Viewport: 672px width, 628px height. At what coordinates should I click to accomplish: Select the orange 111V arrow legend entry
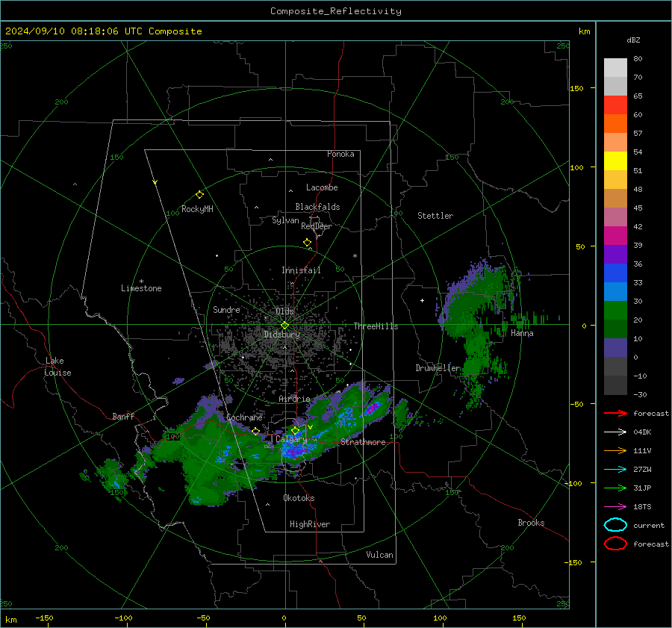(x=615, y=450)
